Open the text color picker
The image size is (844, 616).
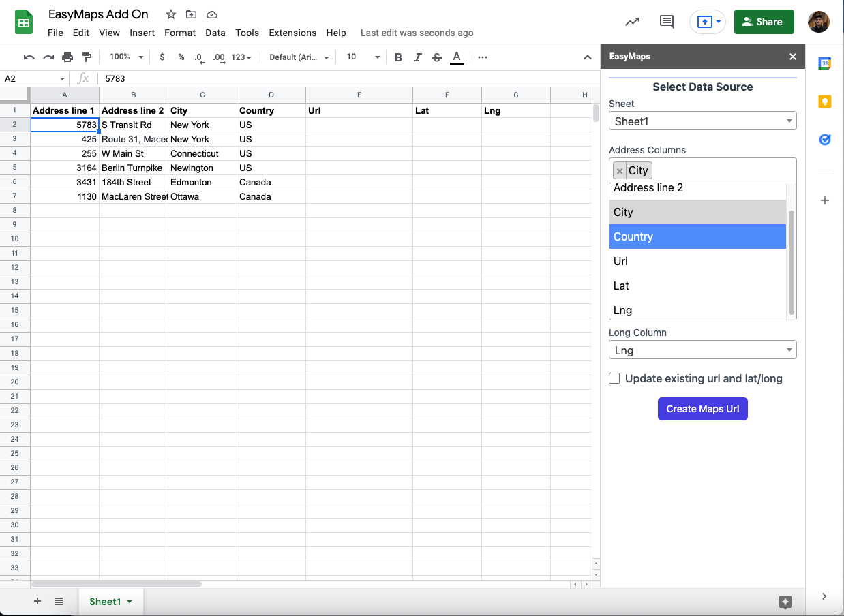457,57
